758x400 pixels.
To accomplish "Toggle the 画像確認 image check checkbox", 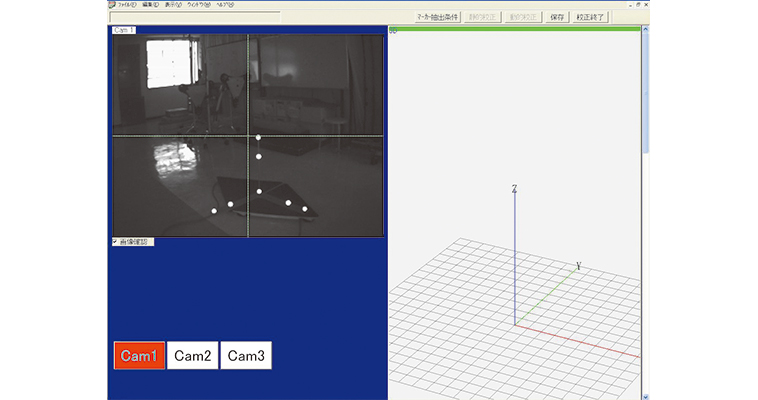I will click(x=115, y=242).
